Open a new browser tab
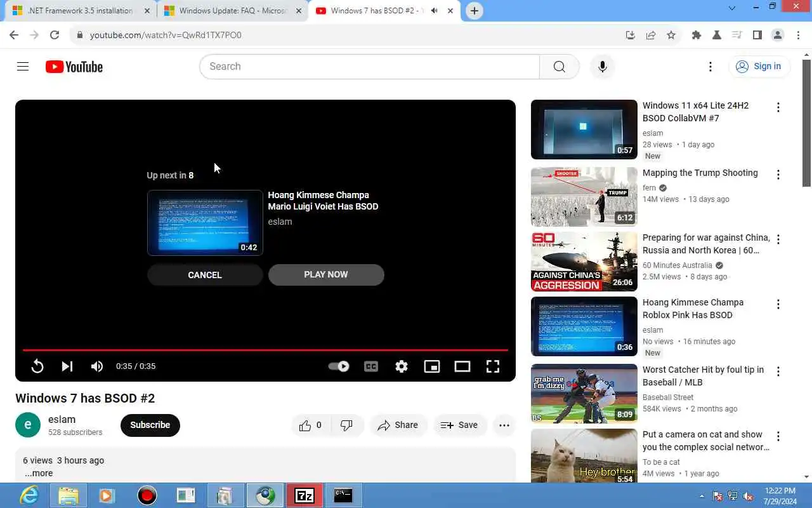812x508 pixels. click(x=475, y=11)
